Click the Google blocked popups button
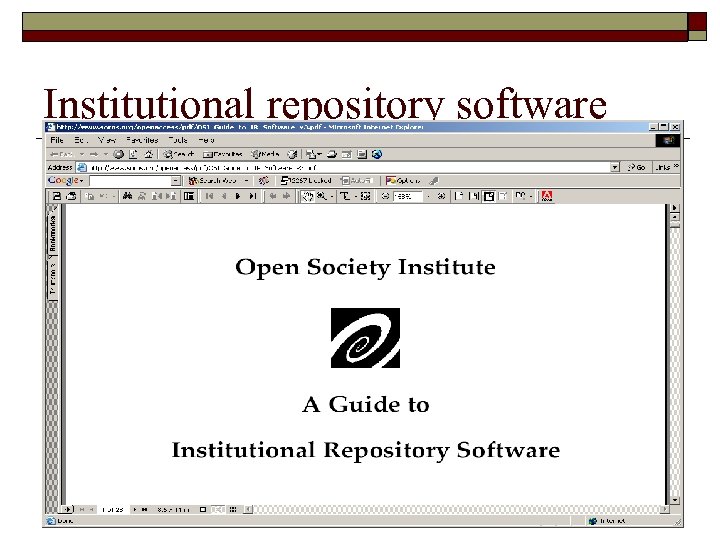720x540 pixels. point(306,181)
